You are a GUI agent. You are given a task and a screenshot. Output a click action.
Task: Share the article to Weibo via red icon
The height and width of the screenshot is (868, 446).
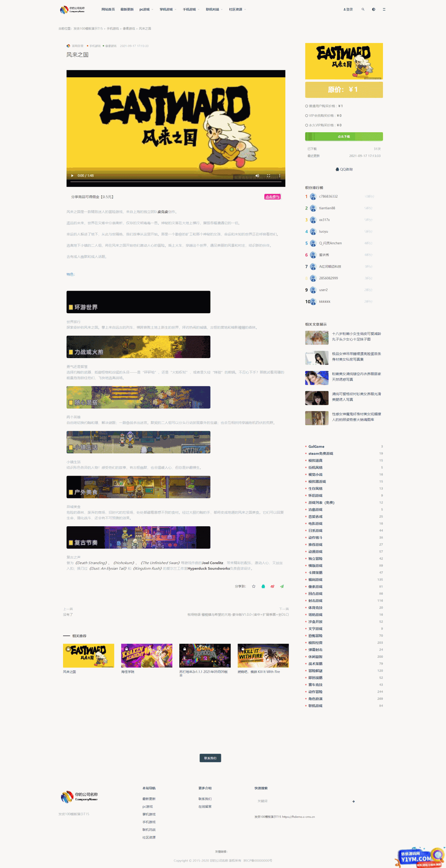pyautogui.click(x=272, y=586)
